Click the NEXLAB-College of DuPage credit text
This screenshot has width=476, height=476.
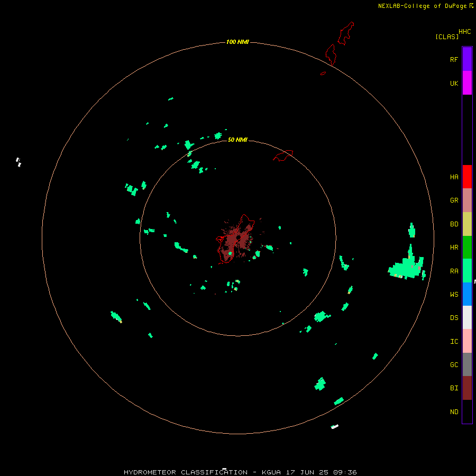(x=422, y=6)
